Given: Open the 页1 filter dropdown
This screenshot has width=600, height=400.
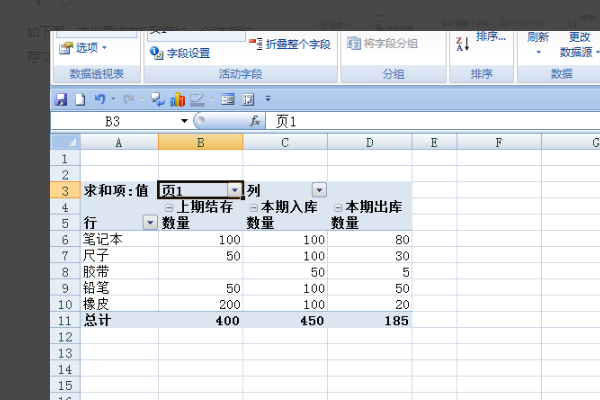Looking at the screenshot, I should [234, 190].
